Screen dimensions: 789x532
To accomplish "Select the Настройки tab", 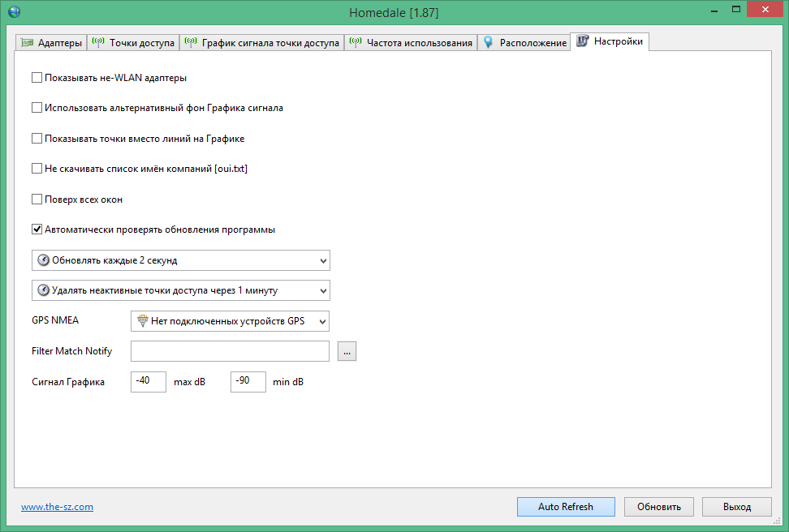I will coord(618,41).
